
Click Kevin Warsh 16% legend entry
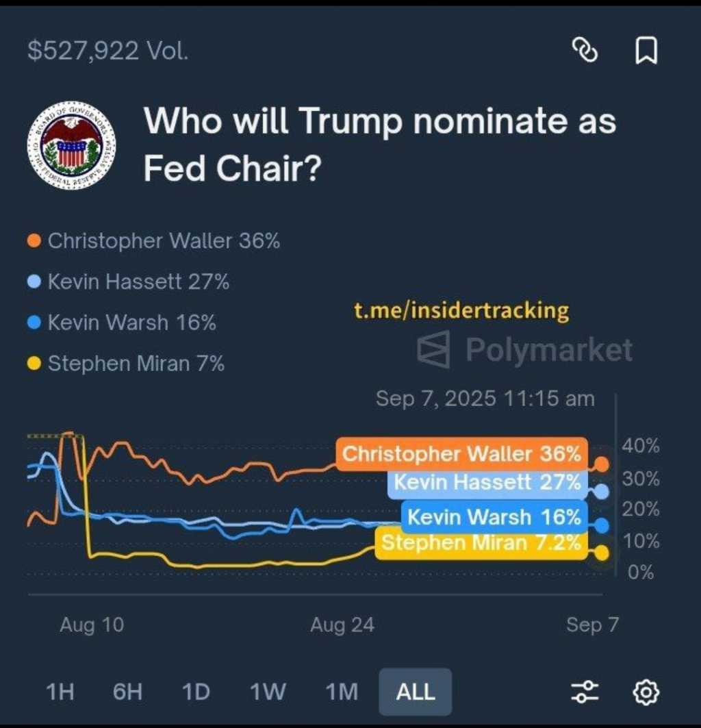tap(131, 323)
